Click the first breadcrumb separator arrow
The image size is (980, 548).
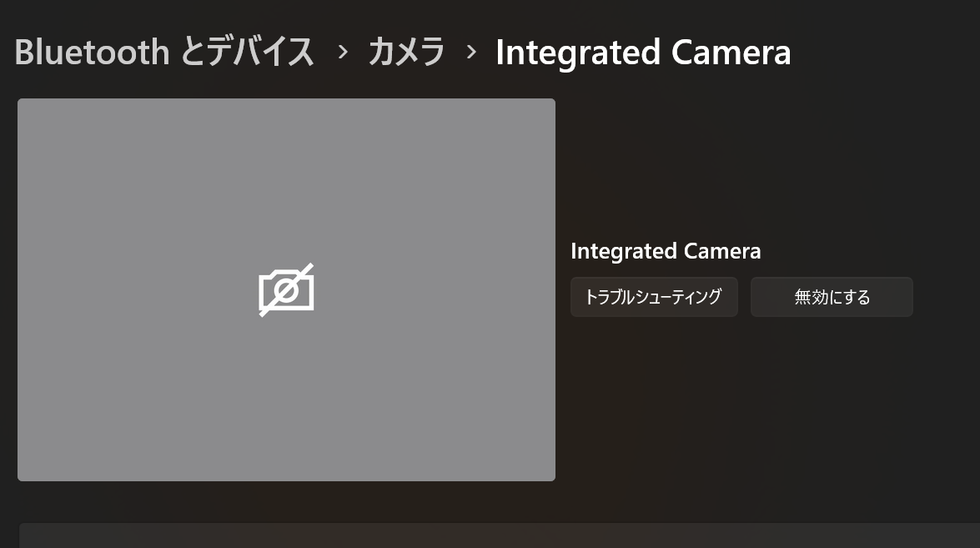(x=342, y=52)
